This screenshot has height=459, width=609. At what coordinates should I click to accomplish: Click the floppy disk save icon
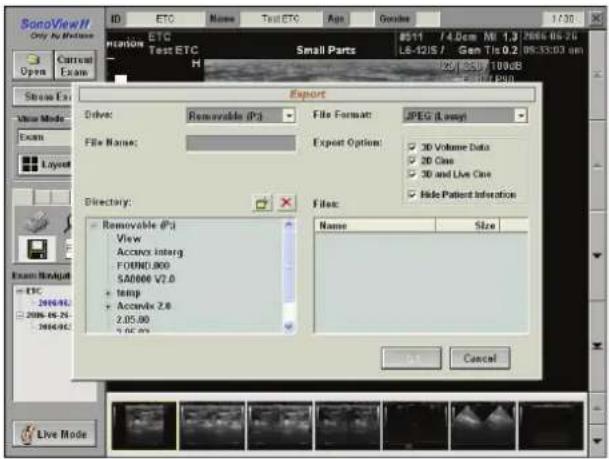pyautogui.click(x=37, y=249)
